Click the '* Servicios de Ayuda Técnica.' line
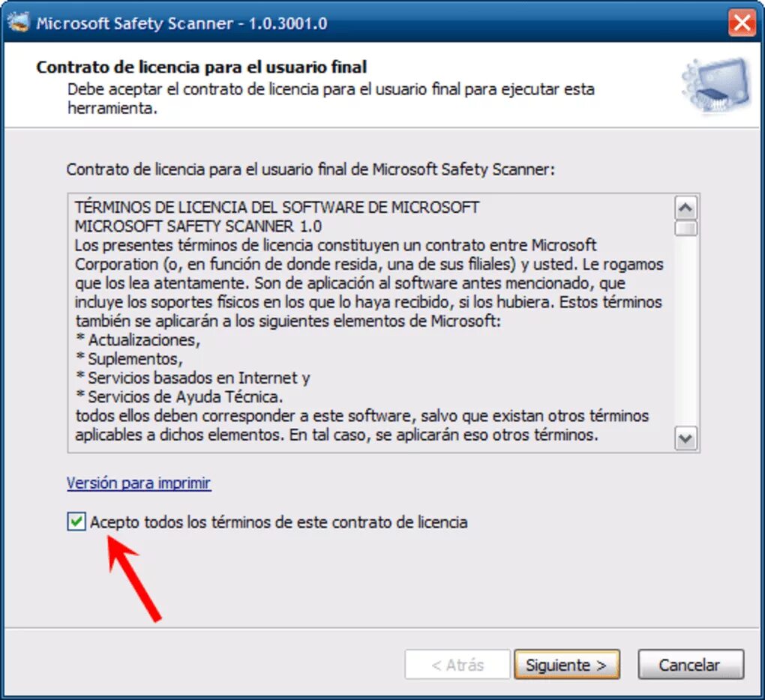Screen dimensions: 765x700 coord(179,396)
